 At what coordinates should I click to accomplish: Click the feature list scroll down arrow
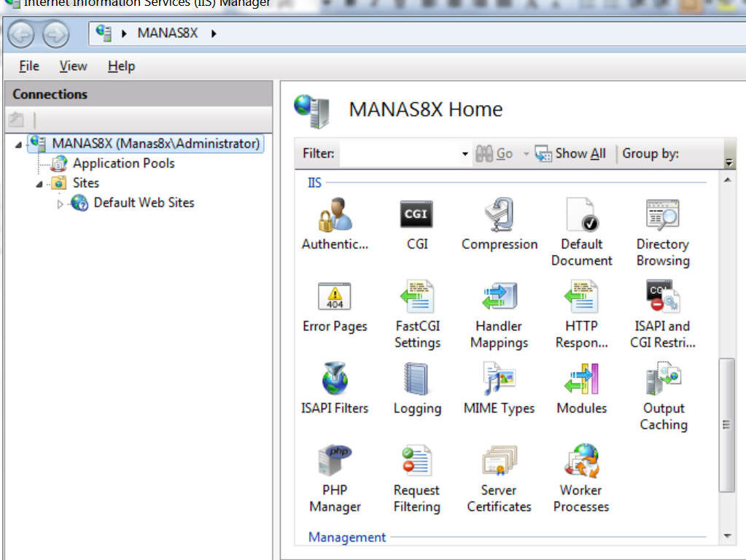728,536
